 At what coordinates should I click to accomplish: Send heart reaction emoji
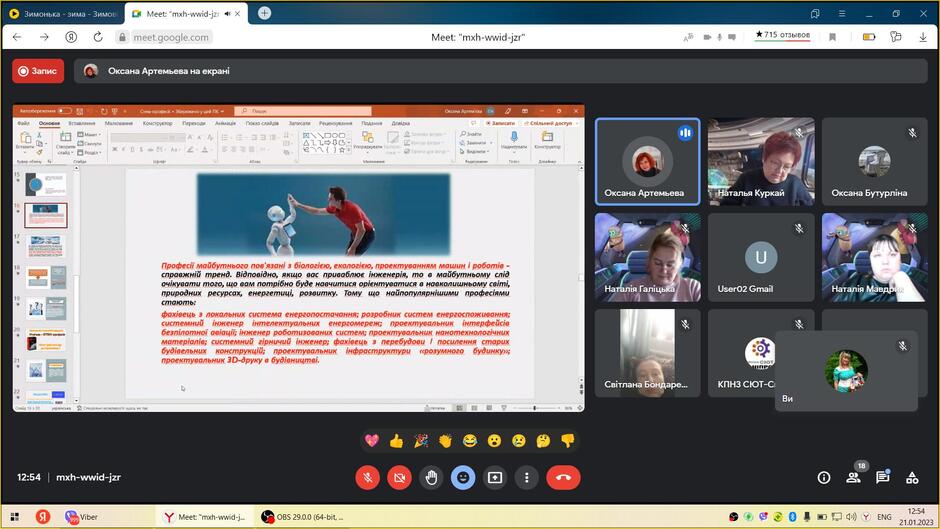pos(372,441)
